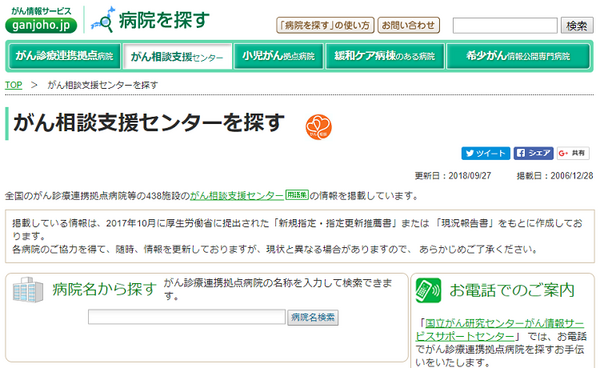This screenshot has height=368, width=600.
Task: Open 国立がん研究センターがん情報サービスサポートセンター link
Action: 500,330
